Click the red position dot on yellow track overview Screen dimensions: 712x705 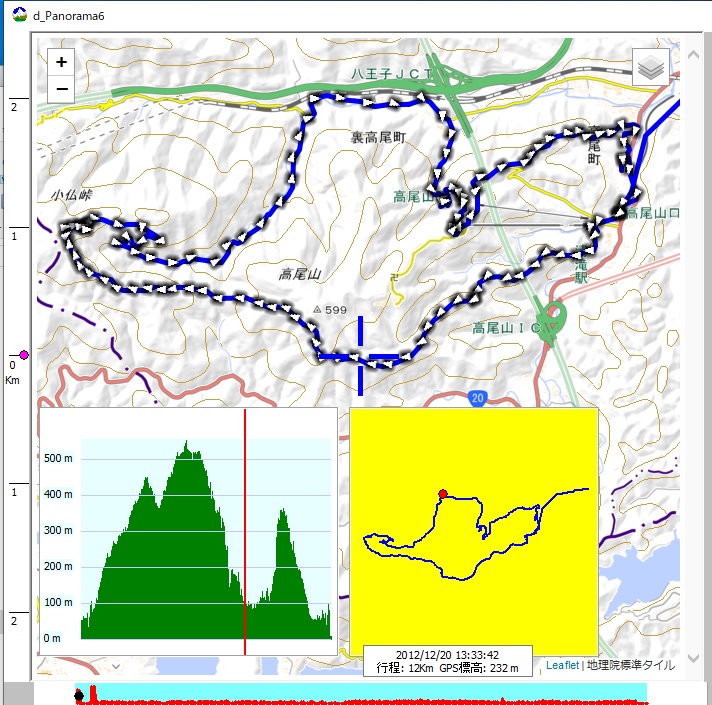click(x=443, y=493)
